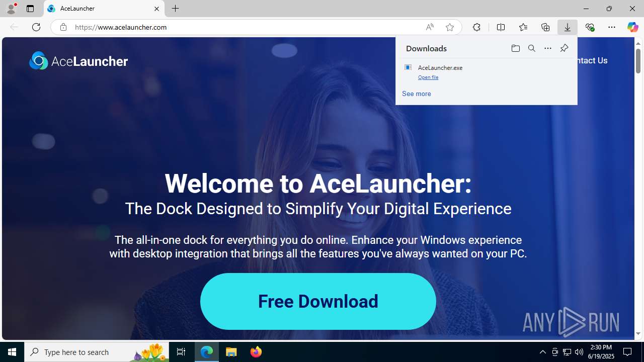Open the Action Center notifications icon
This screenshot has width=644, height=362.
point(627,352)
